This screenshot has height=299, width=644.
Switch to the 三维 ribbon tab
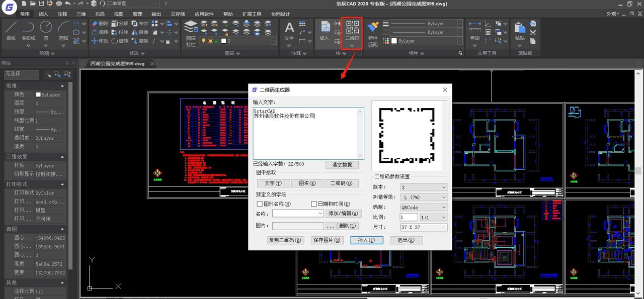coord(80,14)
